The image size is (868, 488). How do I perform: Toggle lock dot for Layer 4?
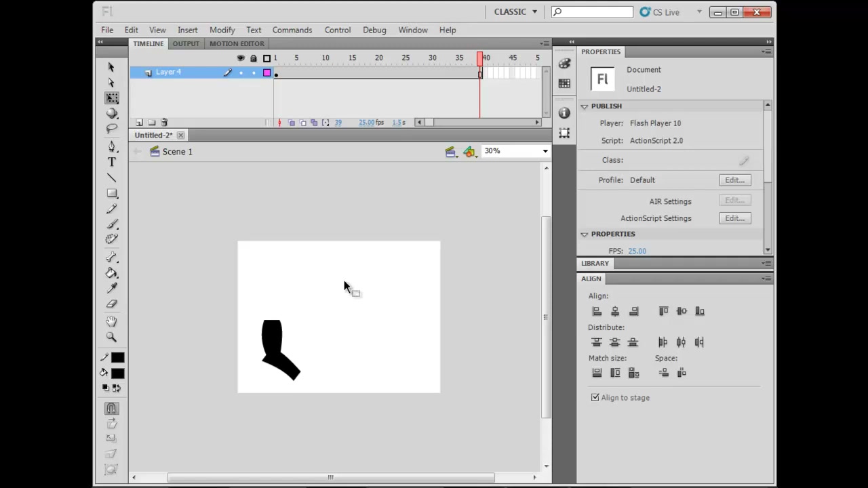(254, 73)
